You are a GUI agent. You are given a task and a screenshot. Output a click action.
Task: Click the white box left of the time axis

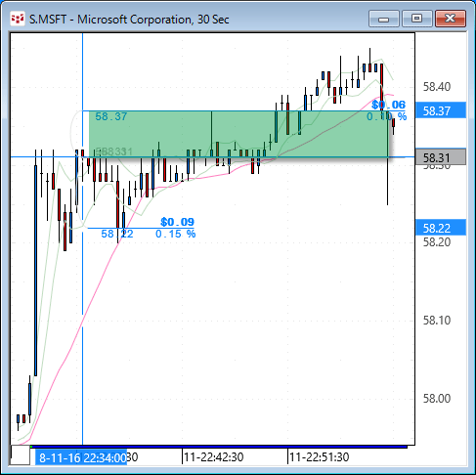click(x=21, y=455)
